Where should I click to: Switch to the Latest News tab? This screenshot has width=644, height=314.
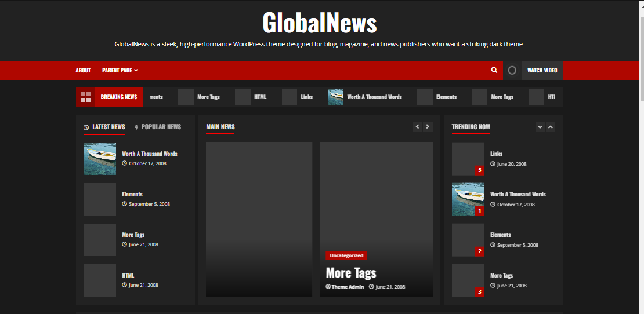pyautogui.click(x=104, y=127)
